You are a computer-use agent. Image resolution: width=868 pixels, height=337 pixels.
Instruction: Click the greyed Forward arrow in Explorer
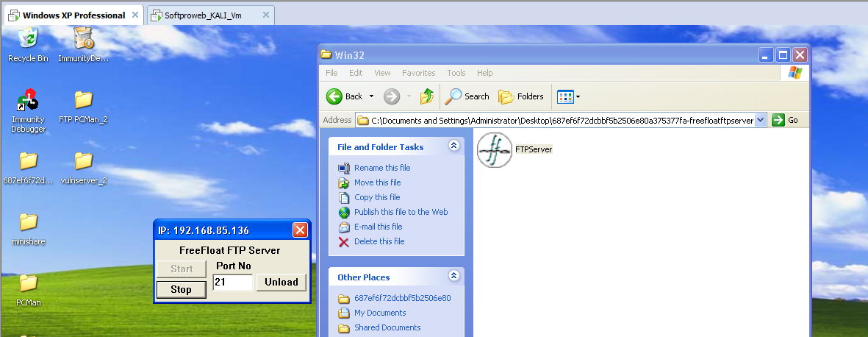392,96
